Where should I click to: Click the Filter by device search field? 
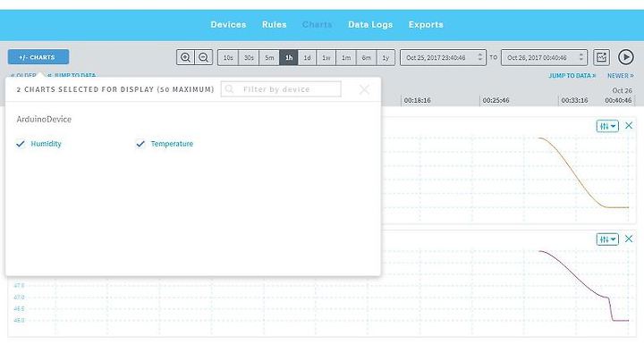point(281,89)
